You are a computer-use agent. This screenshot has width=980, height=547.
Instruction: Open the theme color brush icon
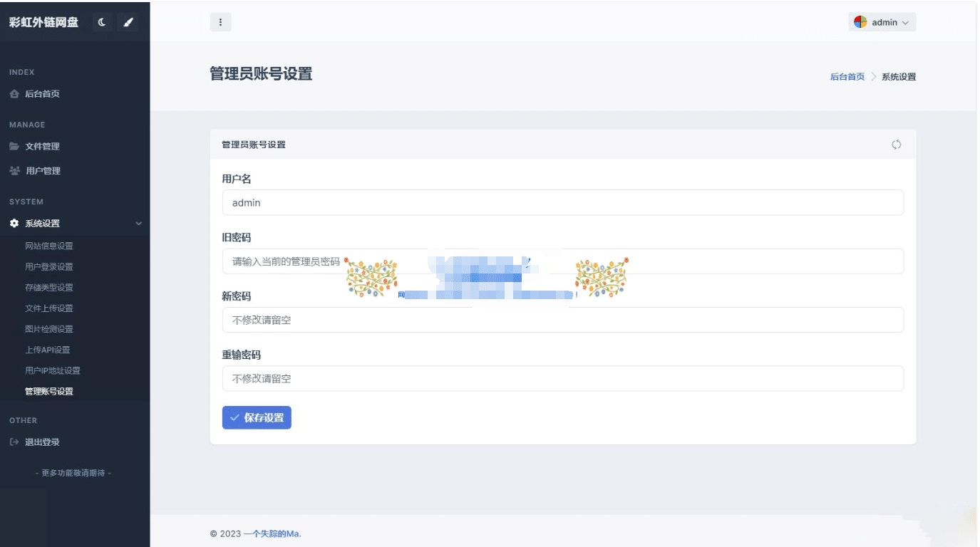click(128, 22)
